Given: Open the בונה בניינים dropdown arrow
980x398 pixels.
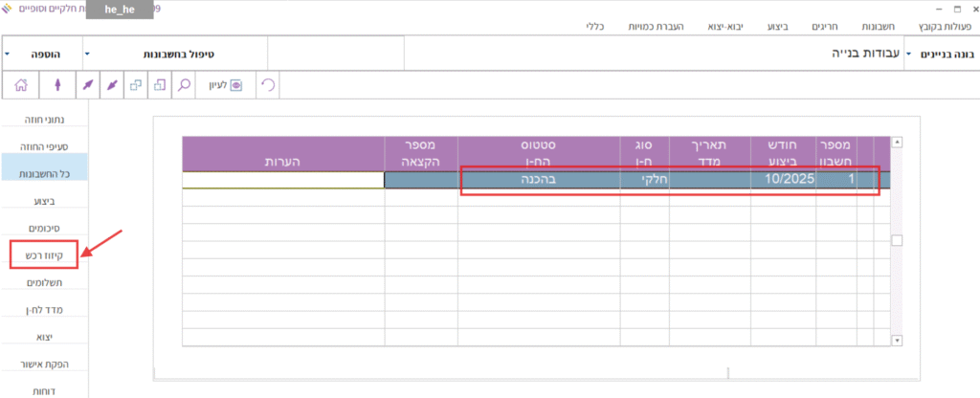Looking at the screenshot, I should 908,55.
